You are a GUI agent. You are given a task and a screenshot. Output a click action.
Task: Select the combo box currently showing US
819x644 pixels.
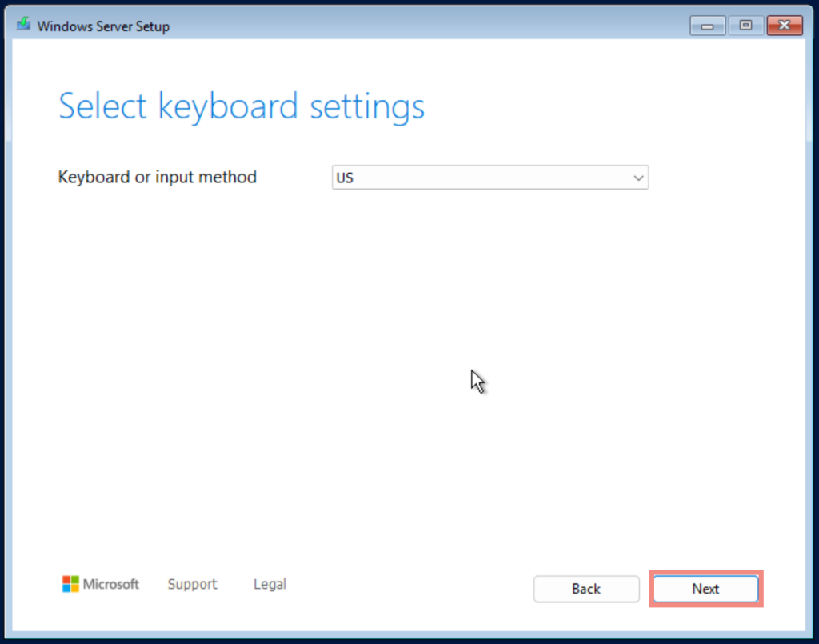point(489,177)
